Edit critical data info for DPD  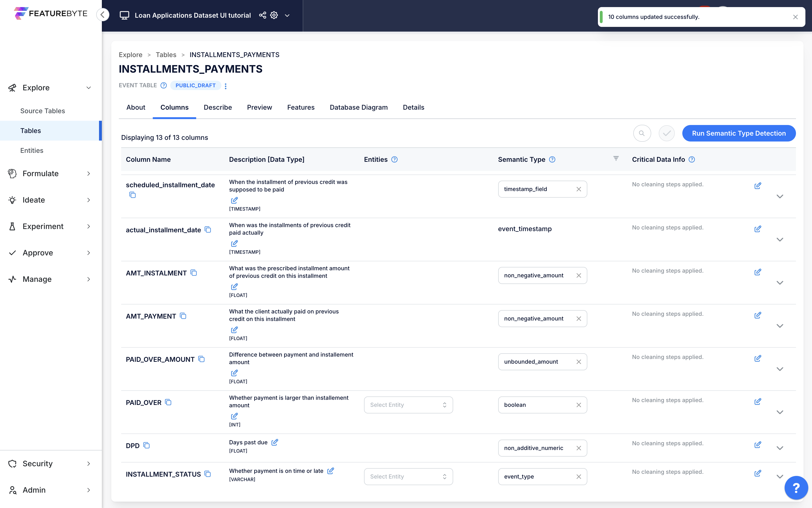click(x=757, y=445)
